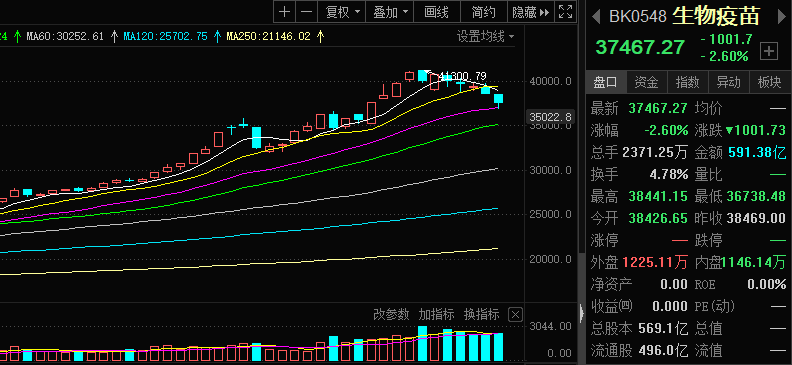Close the volume indicator panel
The width and height of the screenshot is (792, 365).
[x=515, y=315]
